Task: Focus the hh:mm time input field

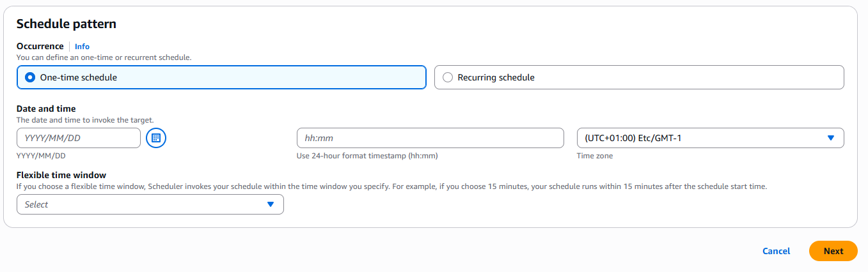Action: click(430, 138)
